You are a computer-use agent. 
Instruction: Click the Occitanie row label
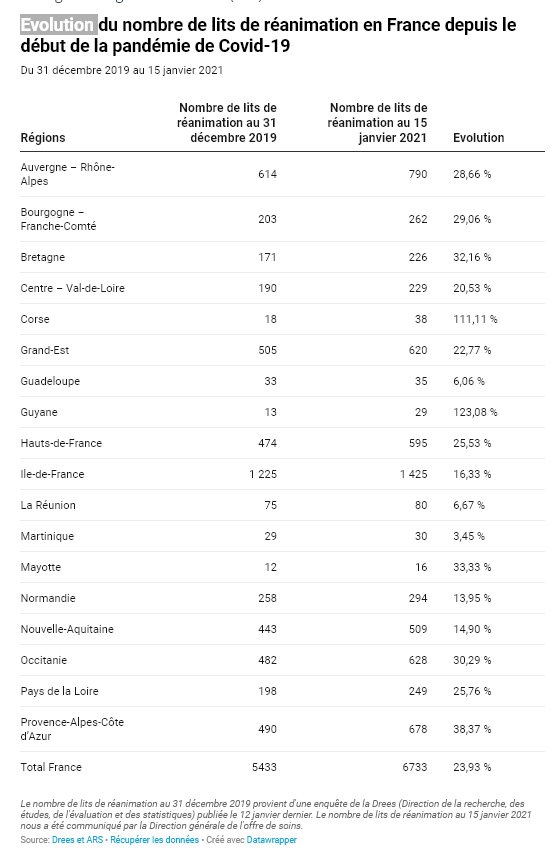coord(43,660)
